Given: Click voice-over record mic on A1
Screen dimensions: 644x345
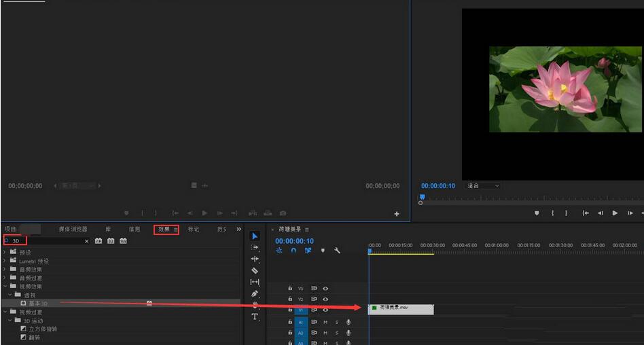Looking at the screenshot, I should coord(348,323).
